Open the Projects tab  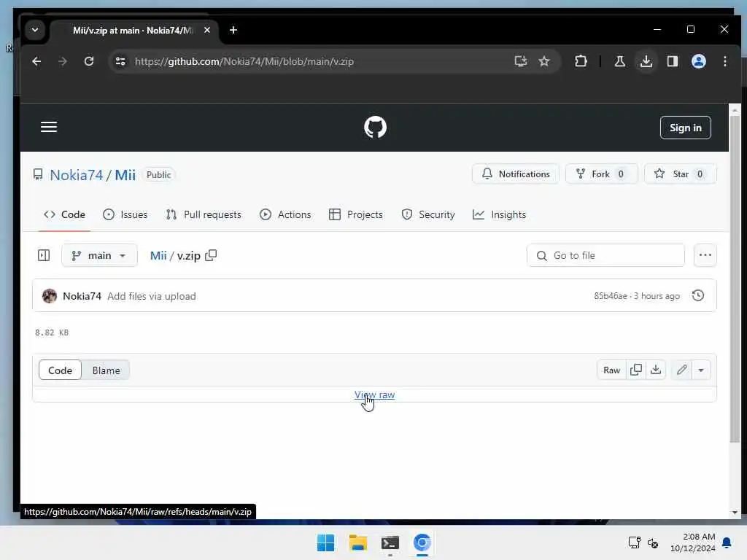pos(356,215)
